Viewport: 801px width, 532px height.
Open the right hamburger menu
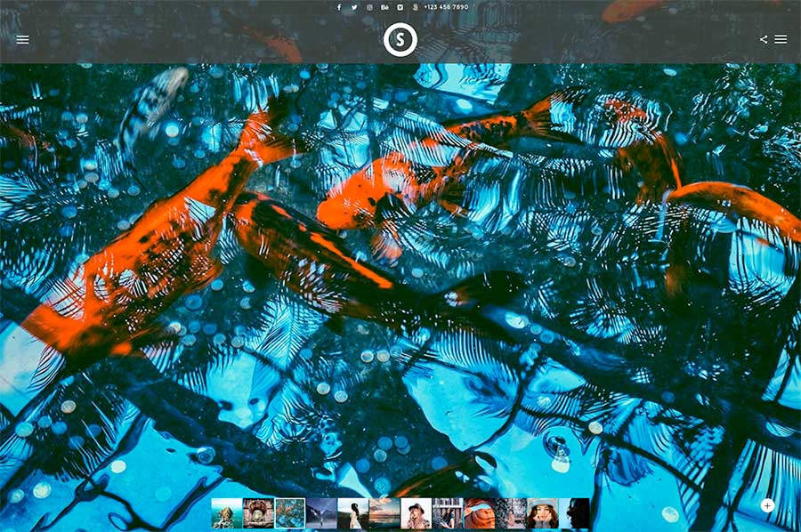point(781,39)
